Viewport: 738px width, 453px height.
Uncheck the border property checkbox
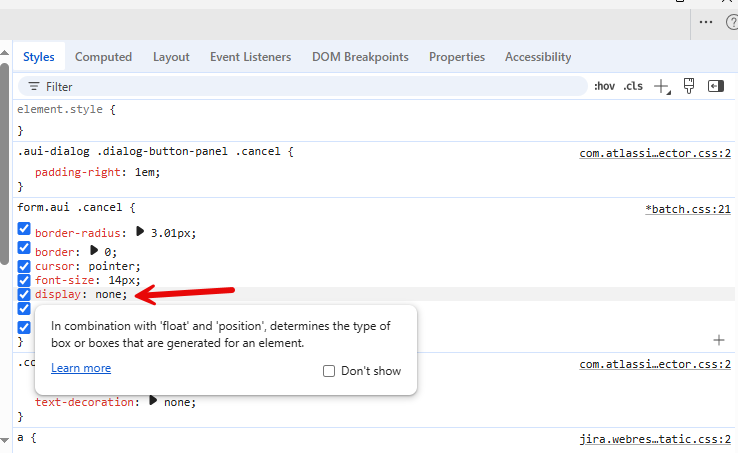pos(24,248)
